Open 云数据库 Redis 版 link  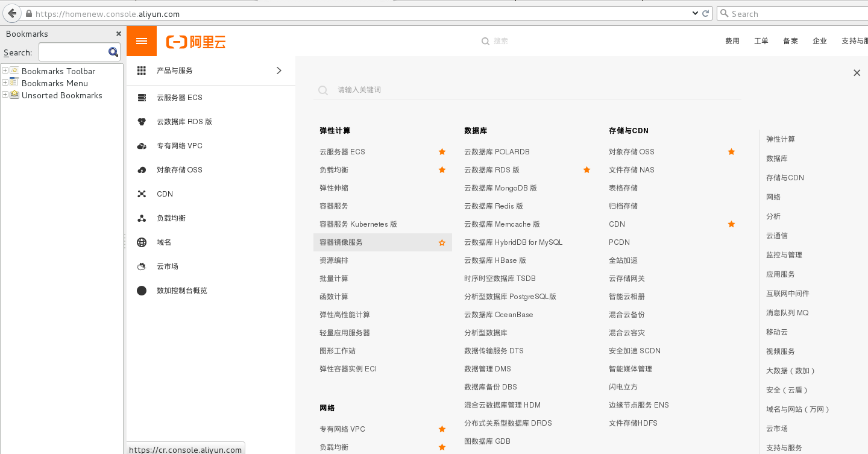point(494,206)
